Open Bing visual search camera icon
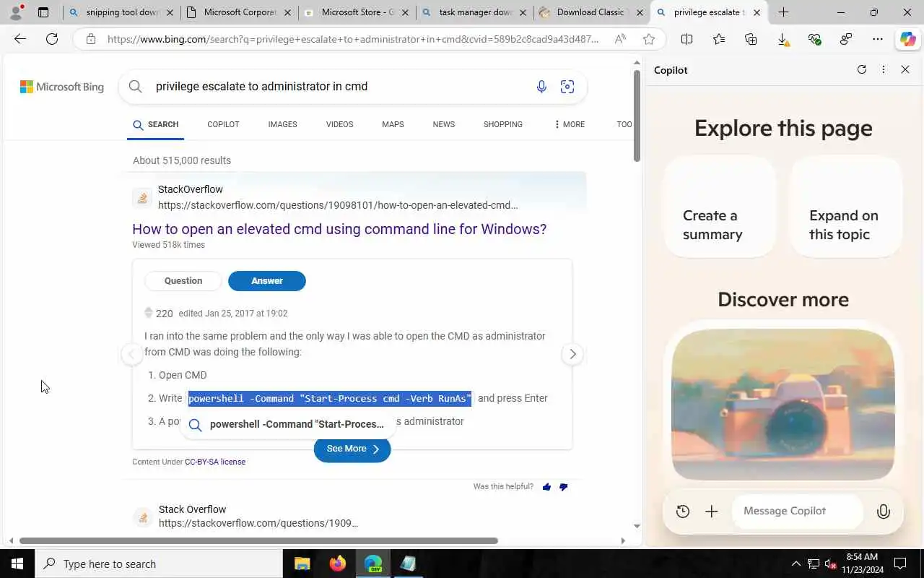 (x=567, y=87)
